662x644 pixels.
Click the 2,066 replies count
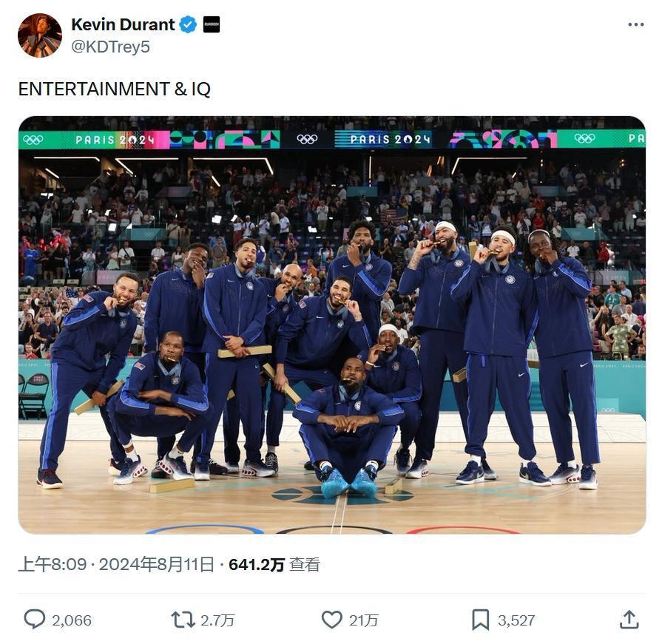point(71,620)
